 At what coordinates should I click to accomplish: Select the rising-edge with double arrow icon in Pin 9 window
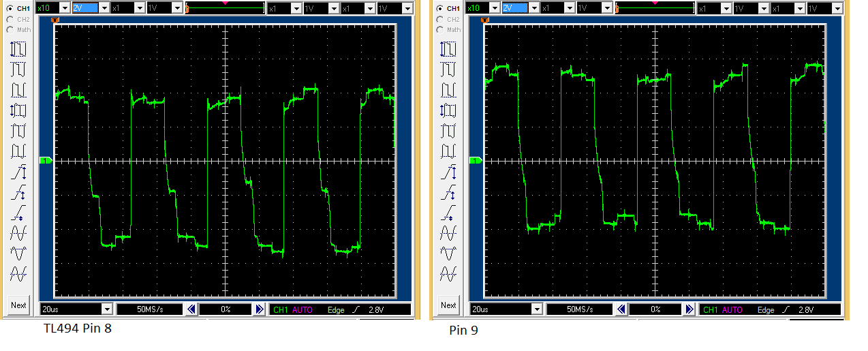(448, 172)
